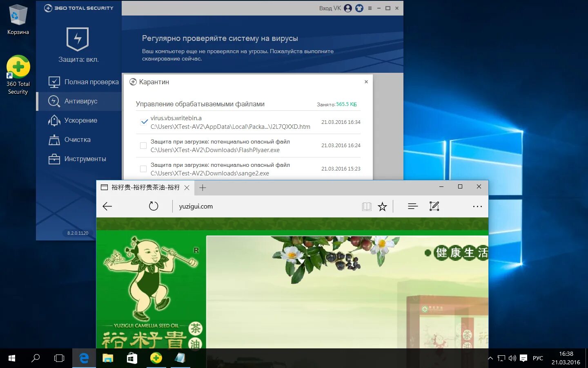Click version number 8.2.0.1120
588x368 pixels.
pyautogui.click(x=78, y=233)
